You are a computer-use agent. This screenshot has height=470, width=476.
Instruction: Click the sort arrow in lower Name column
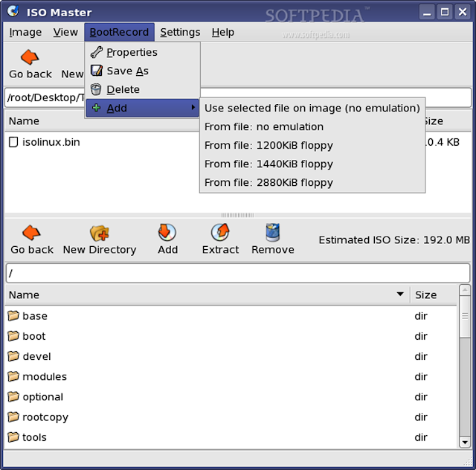(x=400, y=294)
